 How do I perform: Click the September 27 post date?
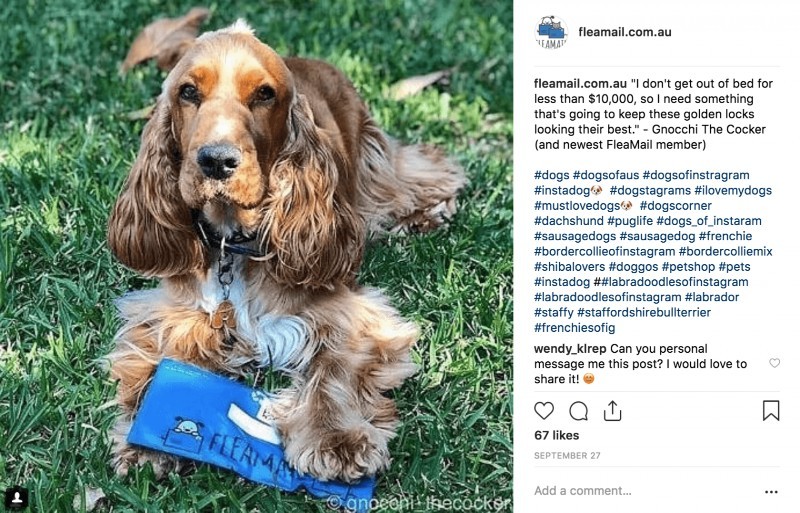coord(567,455)
